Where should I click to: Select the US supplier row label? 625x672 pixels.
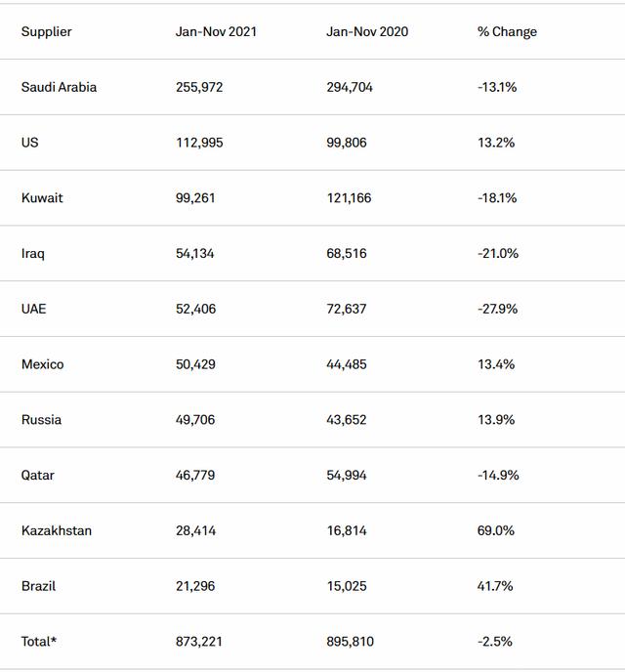coord(30,143)
